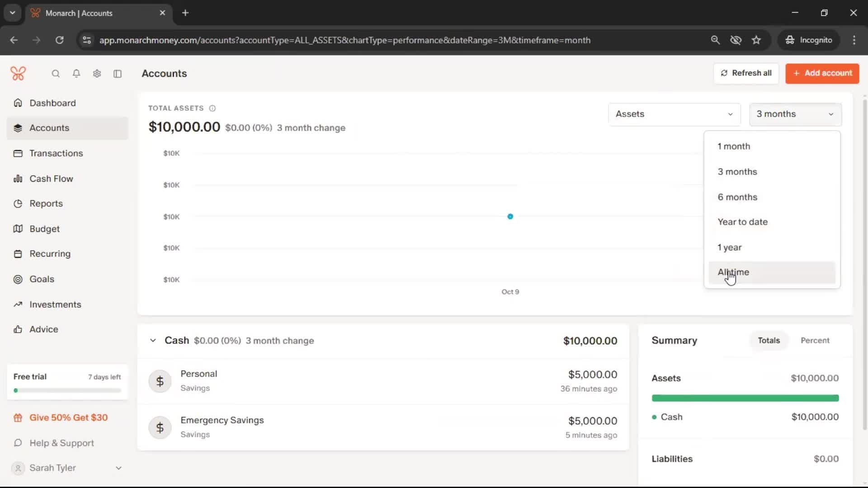Image resolution: width=868 pixels, height=488 pixels.
Task: Open settings gear icon in sidebar header
Action: tap(97, 74)
